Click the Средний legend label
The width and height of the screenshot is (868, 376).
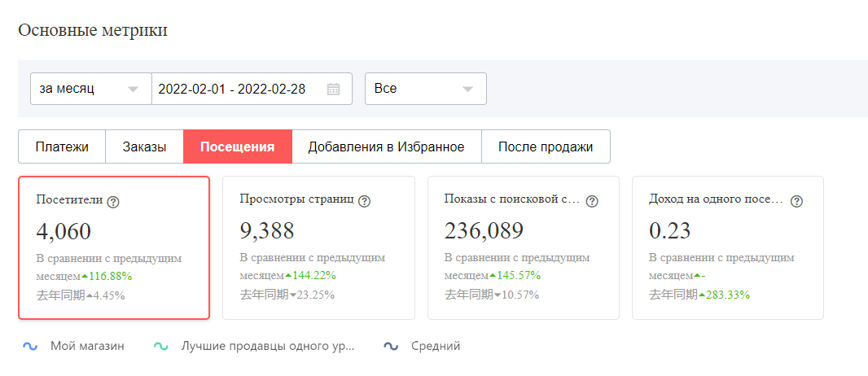coord(436,347)
